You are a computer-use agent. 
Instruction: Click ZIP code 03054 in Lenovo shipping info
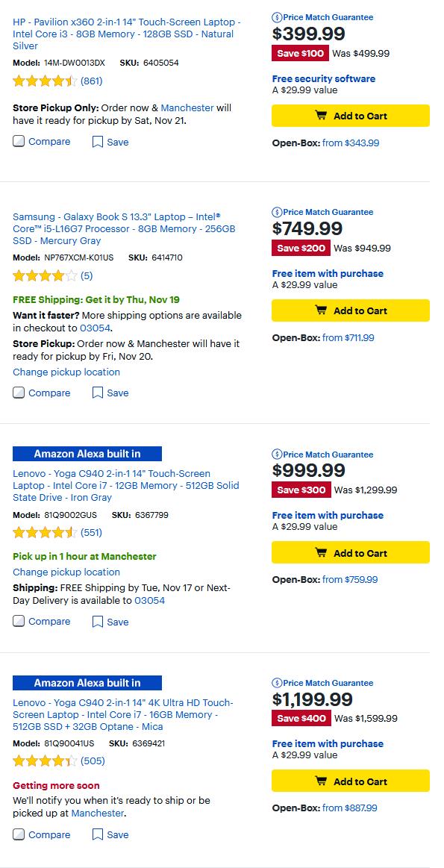click(x=149, y=601)
